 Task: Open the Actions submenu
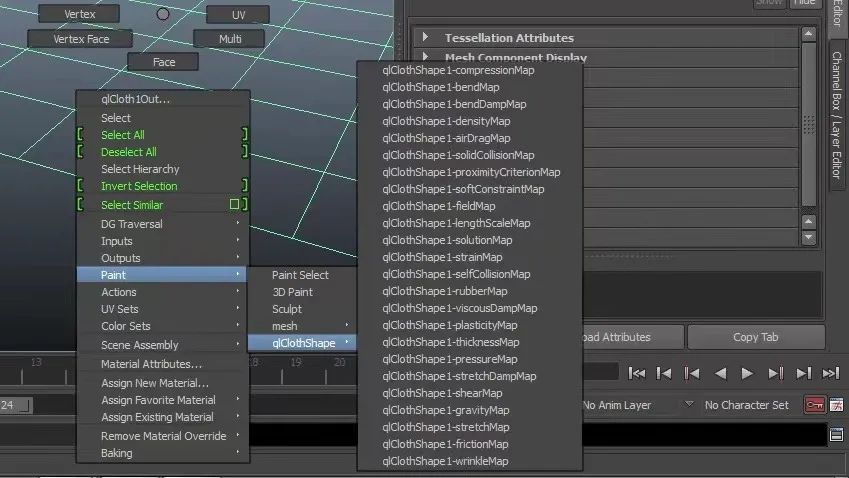163,292
